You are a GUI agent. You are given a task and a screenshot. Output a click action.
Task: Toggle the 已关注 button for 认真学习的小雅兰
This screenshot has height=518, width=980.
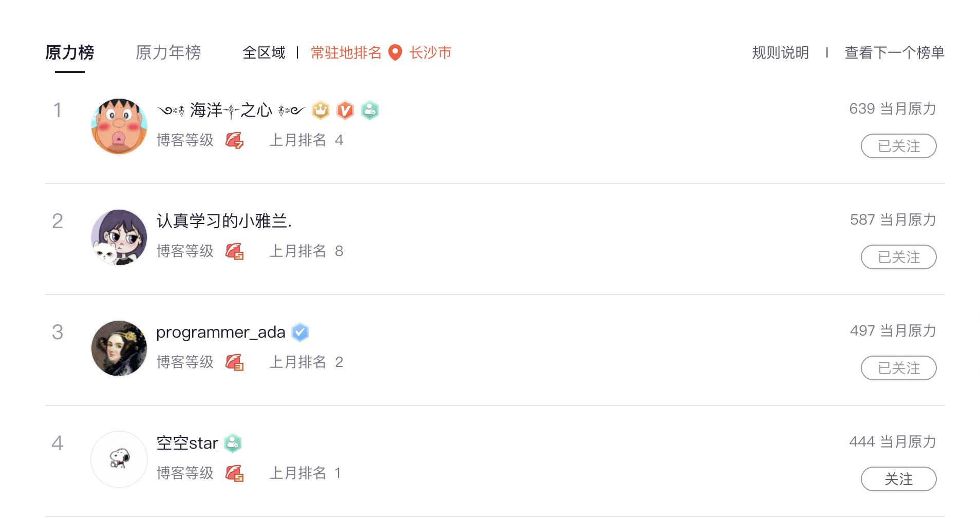898,257
